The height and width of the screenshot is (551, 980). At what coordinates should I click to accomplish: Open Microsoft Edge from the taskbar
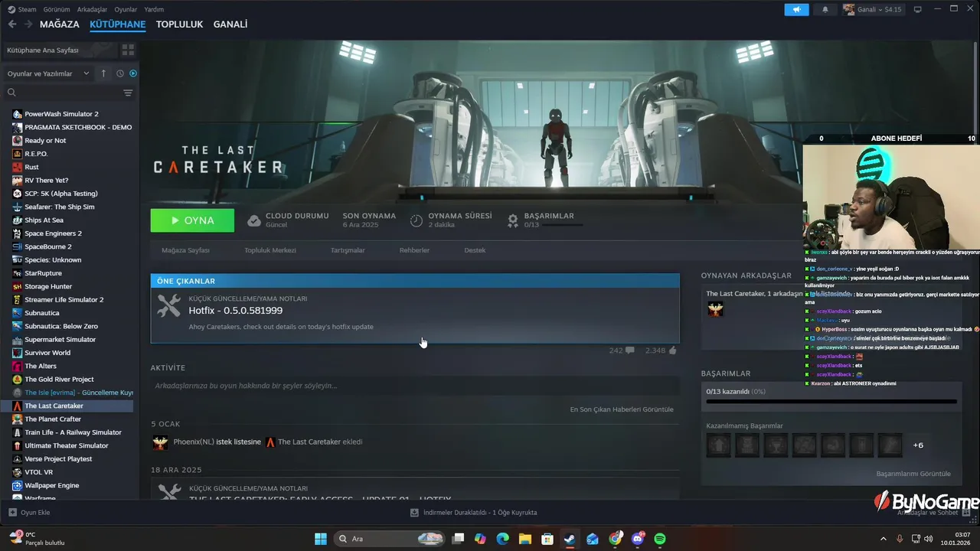click(502, 539)
